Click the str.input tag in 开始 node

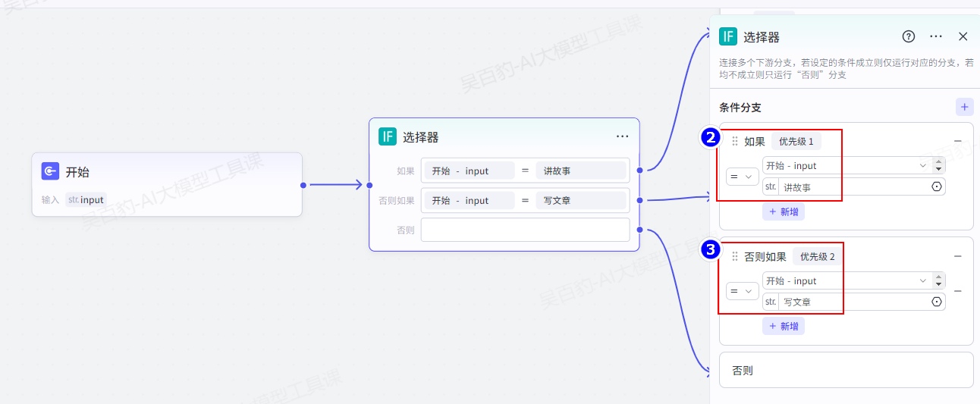pyautogui.click(x=86, y=200)
